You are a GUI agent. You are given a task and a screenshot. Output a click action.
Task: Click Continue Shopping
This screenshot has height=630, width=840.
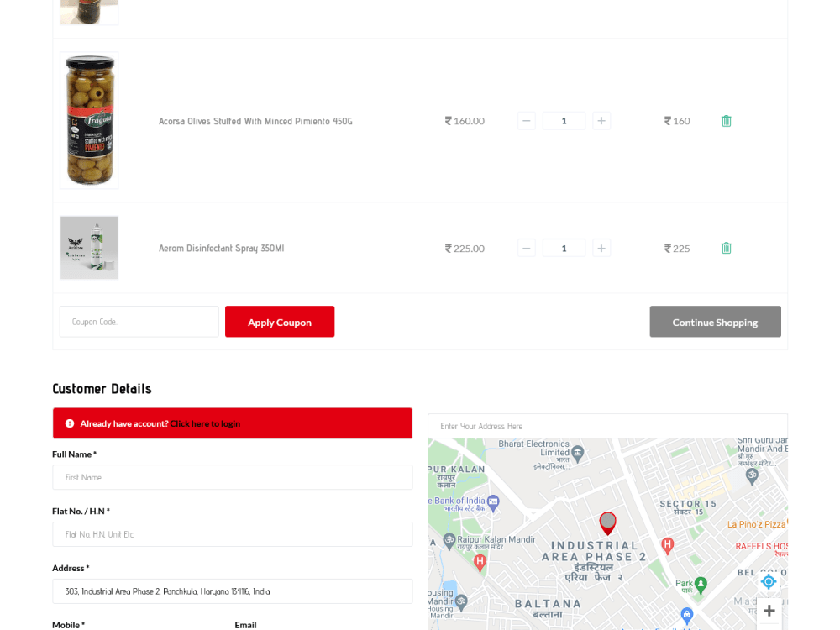[x=715, y=321]
